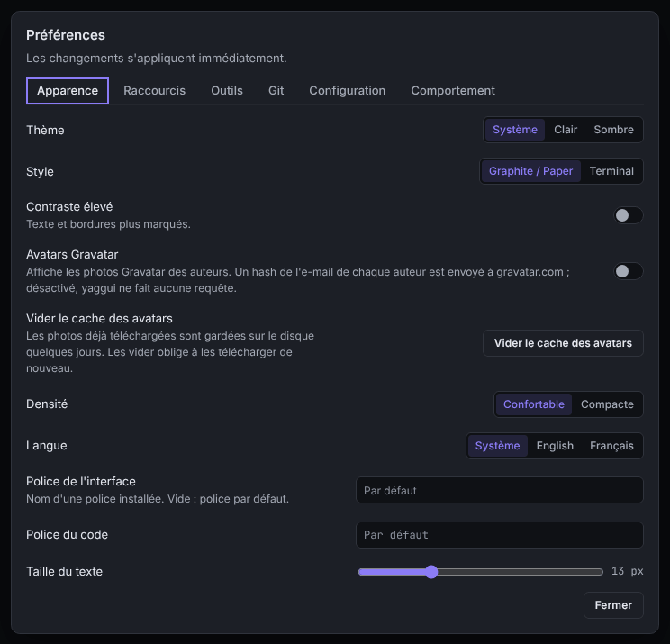Click the Style label
Image resolution: width=670 pixels, height=644 pixels.
40,171
